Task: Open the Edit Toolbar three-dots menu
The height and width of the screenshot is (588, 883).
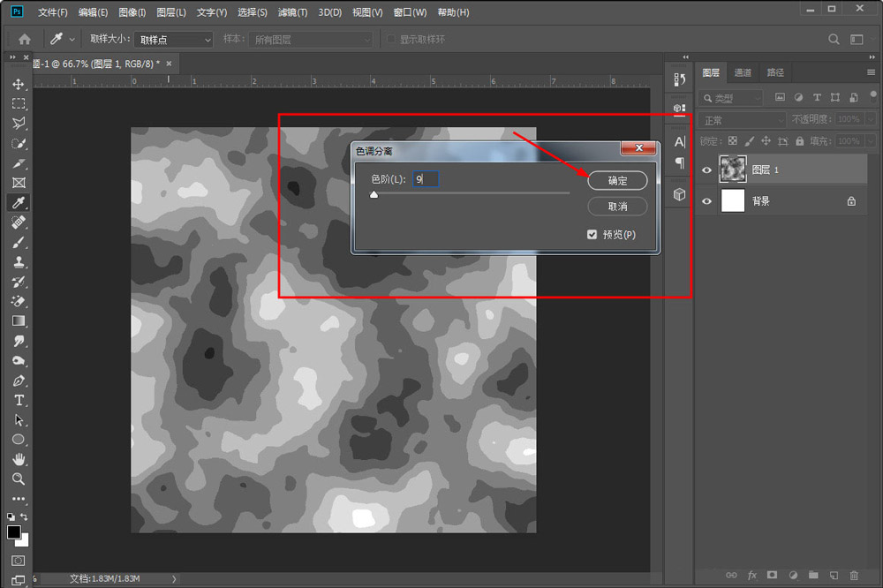Action: coord(19,499)
